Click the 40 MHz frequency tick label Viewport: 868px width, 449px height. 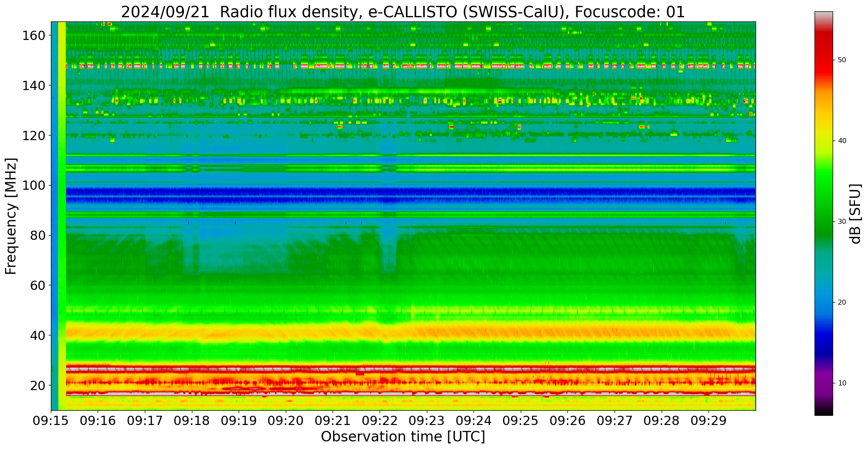pos(37,335)
